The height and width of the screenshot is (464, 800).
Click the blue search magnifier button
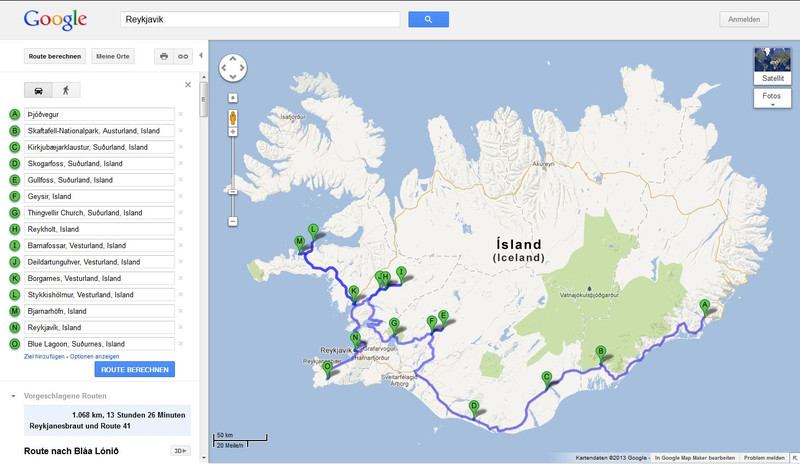(x=428, y=20)
